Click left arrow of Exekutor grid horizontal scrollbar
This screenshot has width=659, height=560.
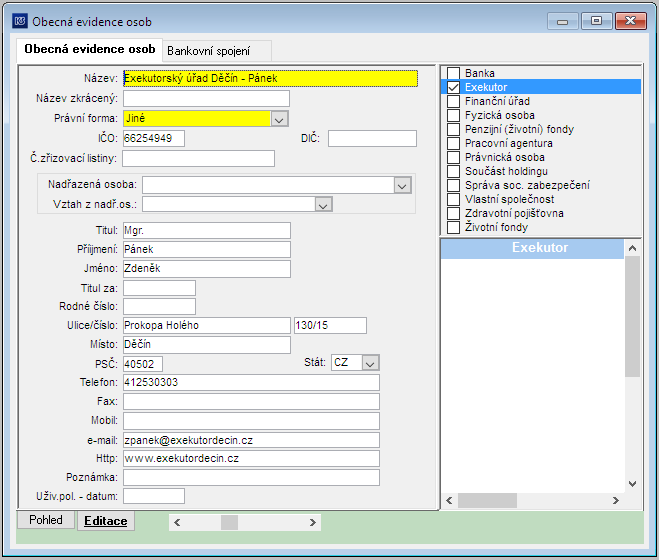449,500
